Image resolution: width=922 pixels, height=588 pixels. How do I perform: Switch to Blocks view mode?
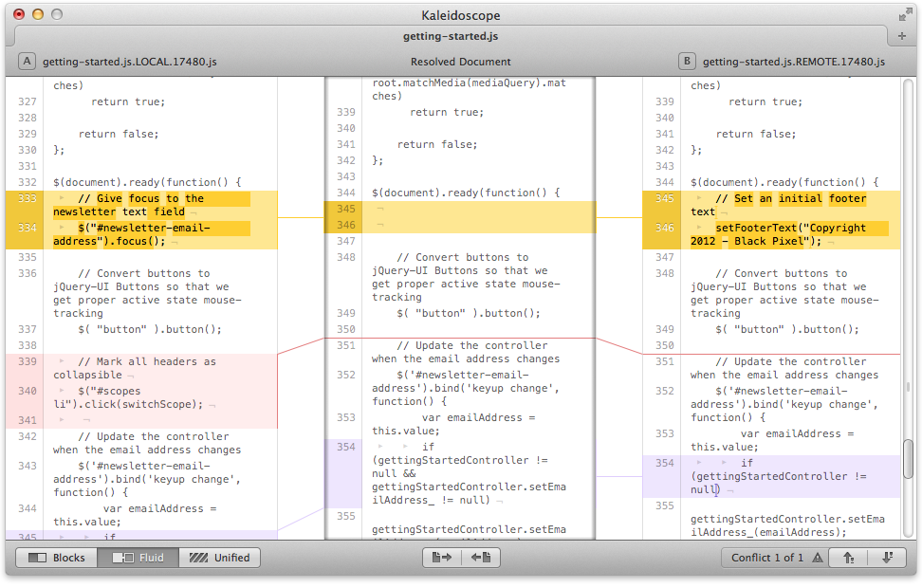click(x=57, y=558)
